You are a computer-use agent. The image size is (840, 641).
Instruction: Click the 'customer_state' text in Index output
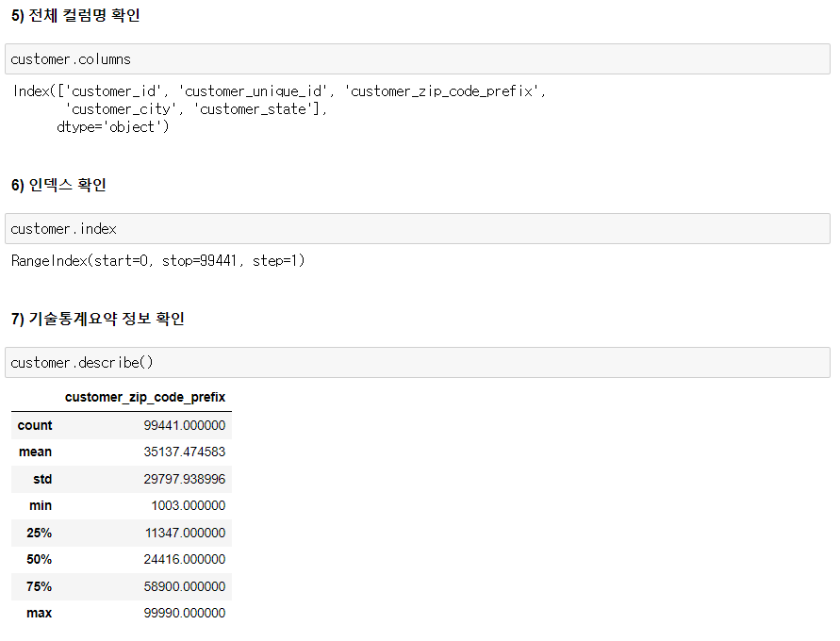click(x=255, y=109)
